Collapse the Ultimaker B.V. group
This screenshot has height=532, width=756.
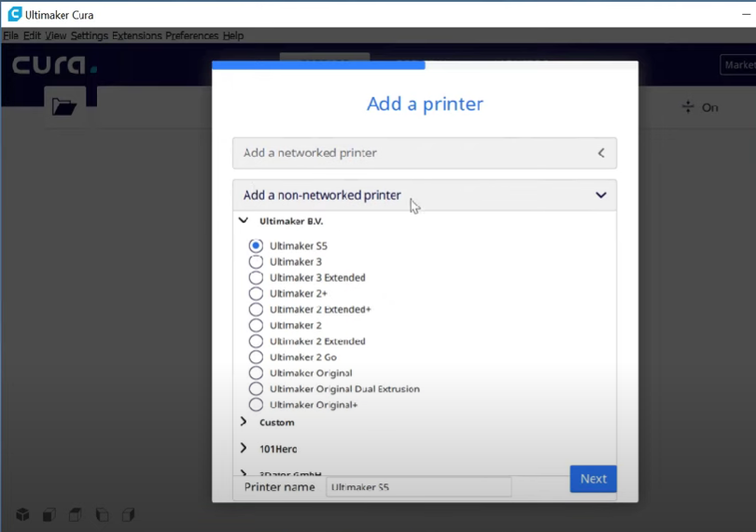point(244,220)
